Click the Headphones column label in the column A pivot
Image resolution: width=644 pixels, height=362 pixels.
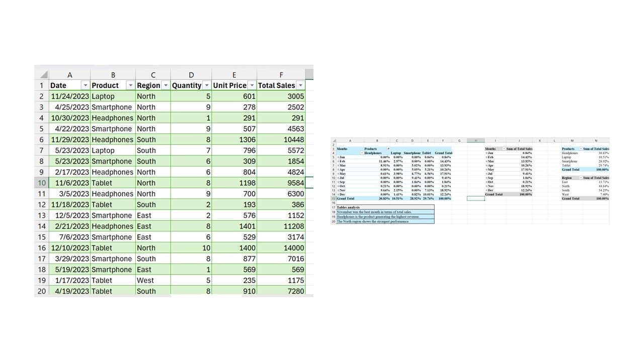pos(373,153)
